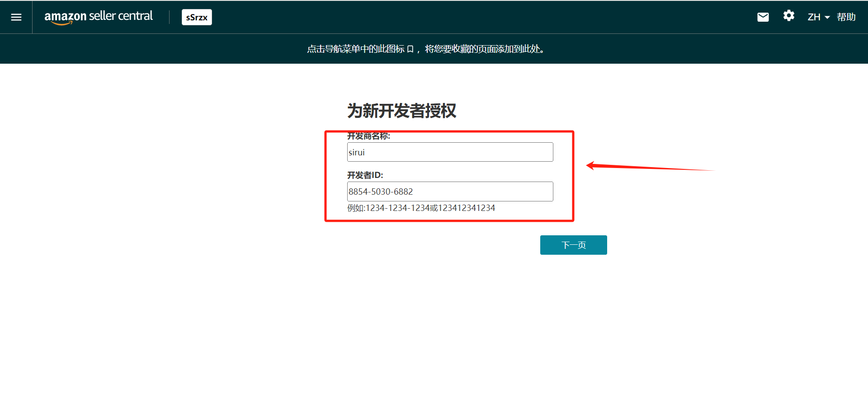This screenshot has width=868, height=397.
Task: Open the mail messages icon
Action: (x=763, y=17)
